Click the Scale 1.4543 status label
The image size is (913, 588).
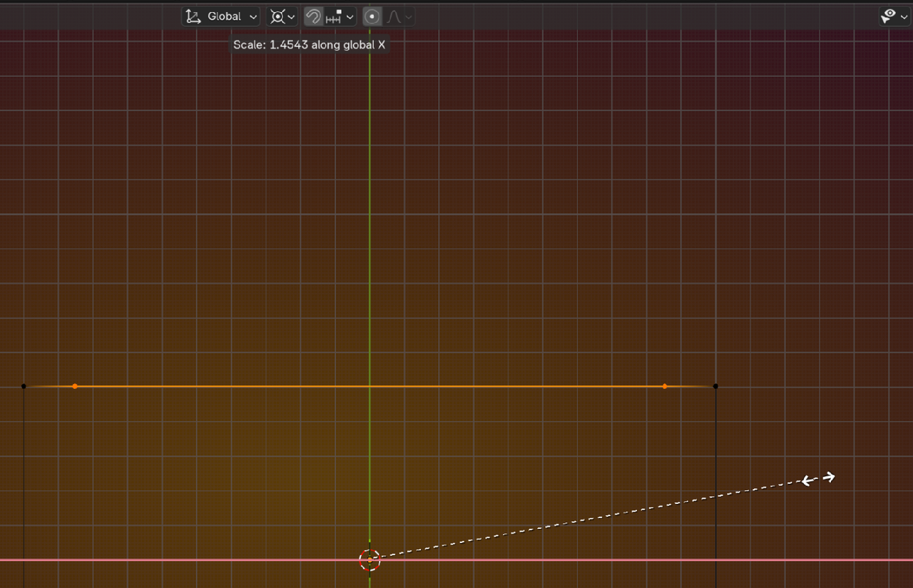[x=309, y=44]
